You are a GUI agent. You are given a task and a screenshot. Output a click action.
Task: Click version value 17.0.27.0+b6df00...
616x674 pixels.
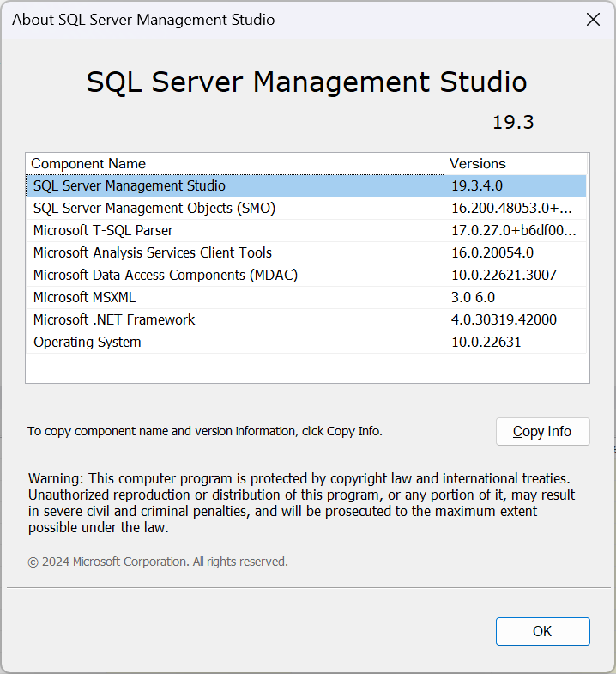[513, 230]
